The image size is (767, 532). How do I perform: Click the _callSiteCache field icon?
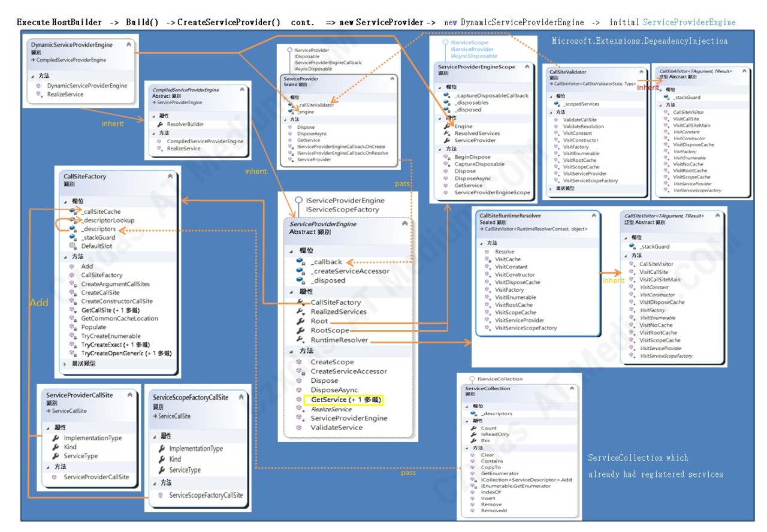tap(73, 211)
